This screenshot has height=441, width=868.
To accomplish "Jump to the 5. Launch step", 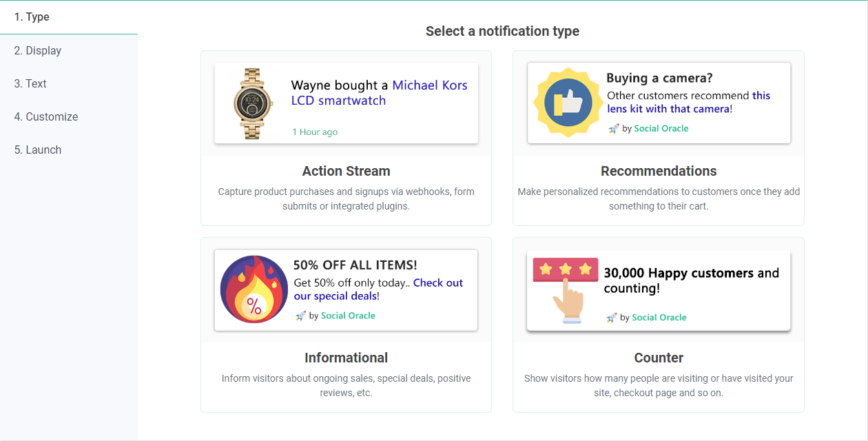I will 38,150.
